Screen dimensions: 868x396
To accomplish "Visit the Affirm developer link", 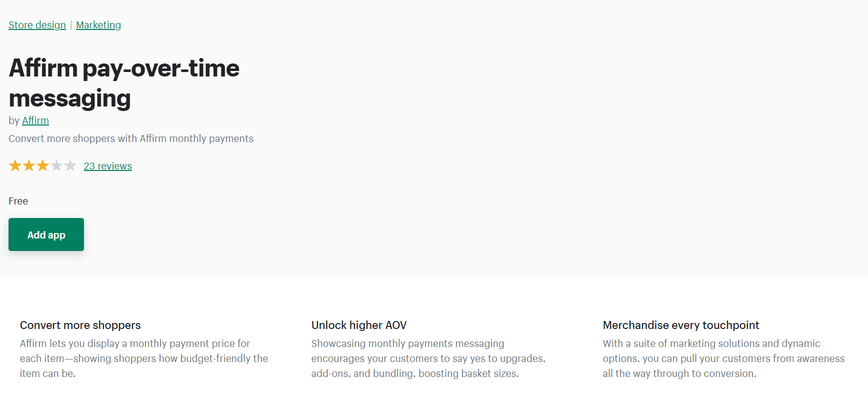I will click(35, 120).
